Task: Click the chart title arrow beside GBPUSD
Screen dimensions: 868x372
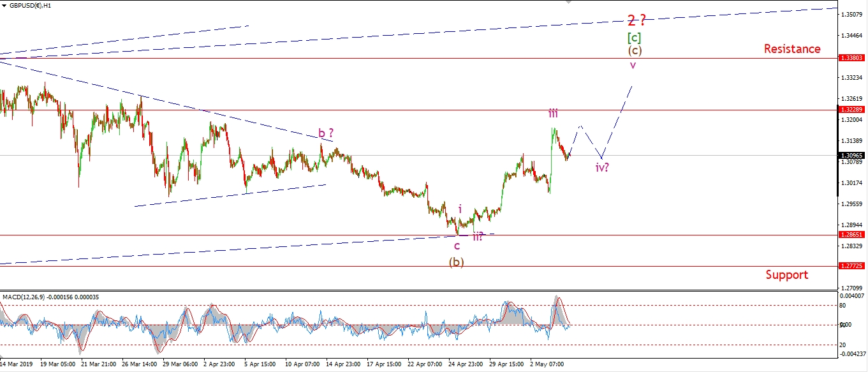Action: (4, 5)
